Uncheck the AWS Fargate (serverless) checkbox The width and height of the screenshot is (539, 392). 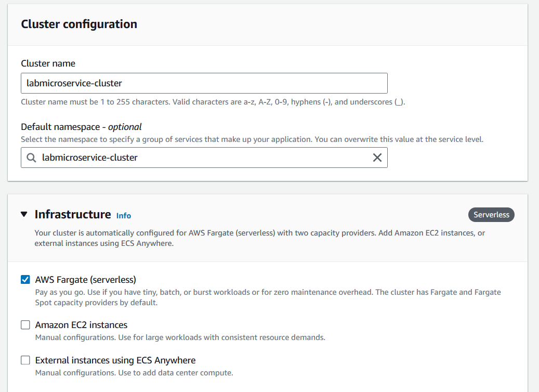(x=25, y=280)
